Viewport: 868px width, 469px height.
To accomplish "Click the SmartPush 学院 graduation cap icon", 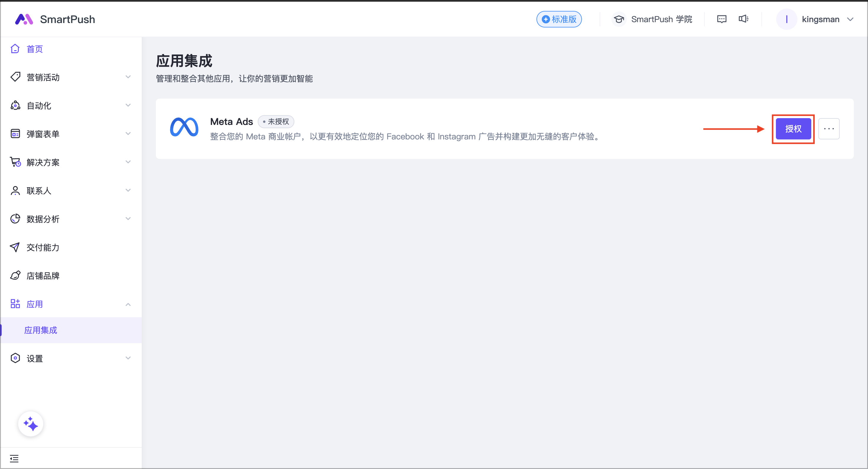I will click(x=619, y=19).
